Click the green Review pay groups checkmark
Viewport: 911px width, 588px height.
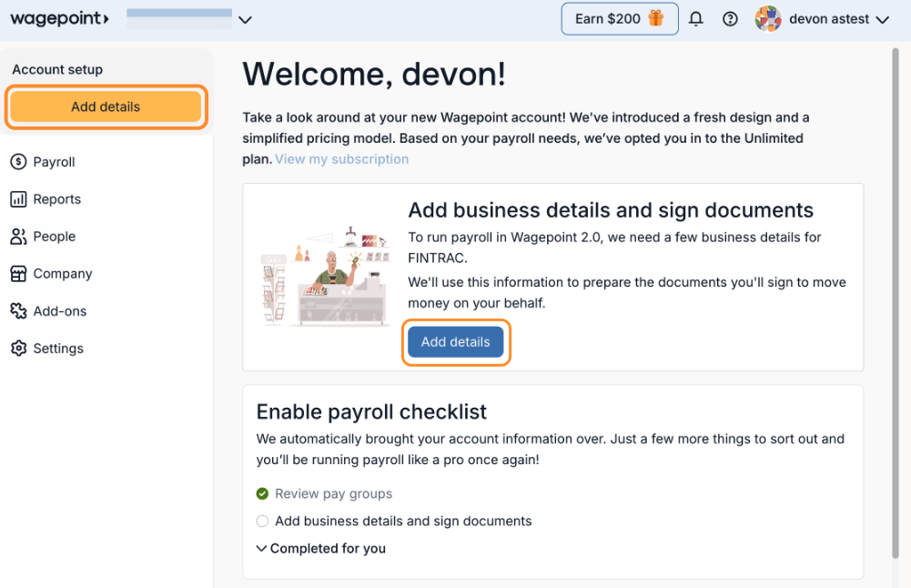(263, 494)
